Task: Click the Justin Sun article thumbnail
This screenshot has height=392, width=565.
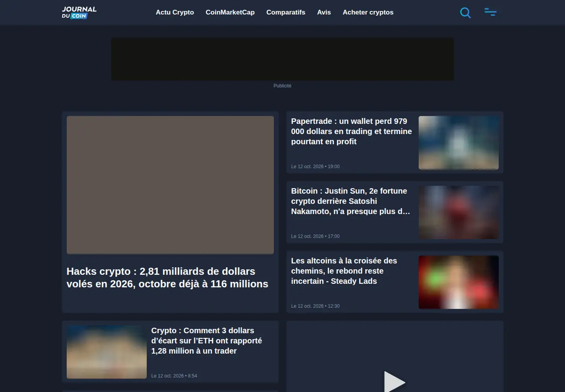Action: click(x=459, y=212)
